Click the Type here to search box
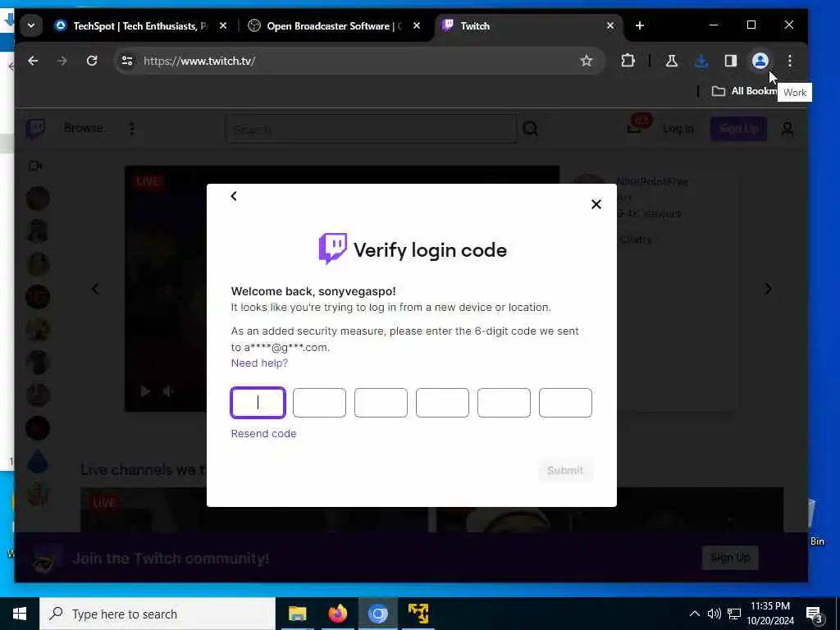840x630 pixels. (x=157, y=614)
